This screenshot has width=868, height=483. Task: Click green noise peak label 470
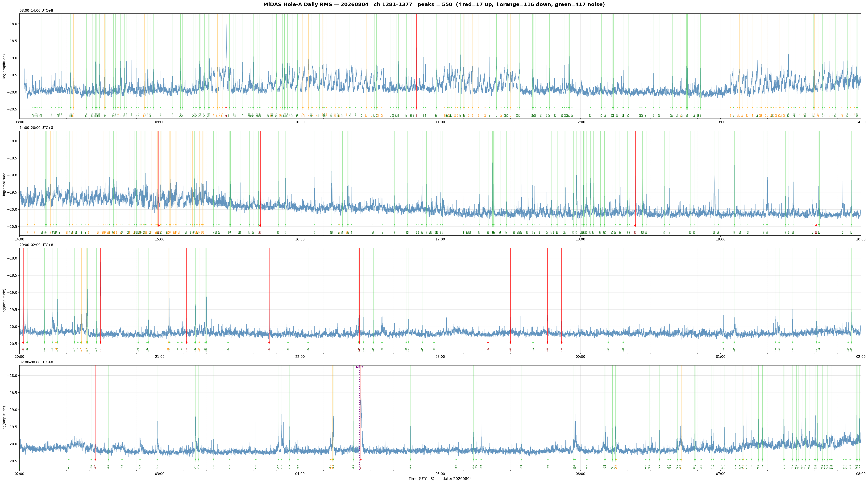pos(140,467)
